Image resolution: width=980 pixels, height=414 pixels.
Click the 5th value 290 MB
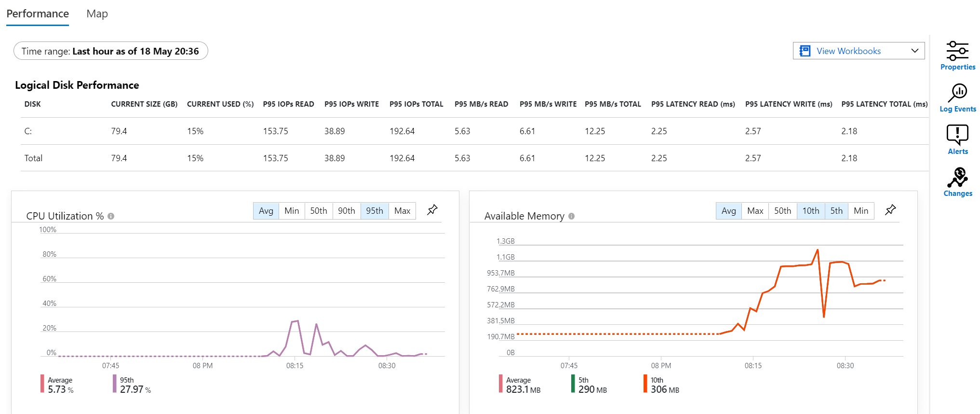click(592, 389)
